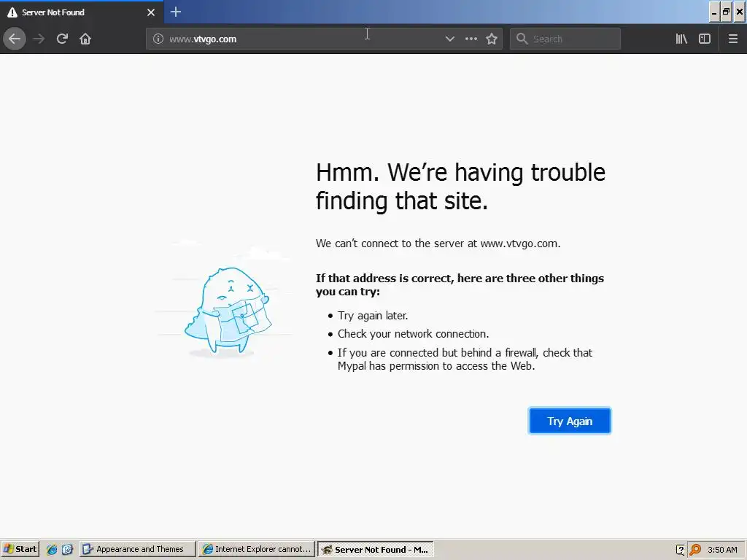Launch Internet Explorer from quick launch

[x=52, y=549]
